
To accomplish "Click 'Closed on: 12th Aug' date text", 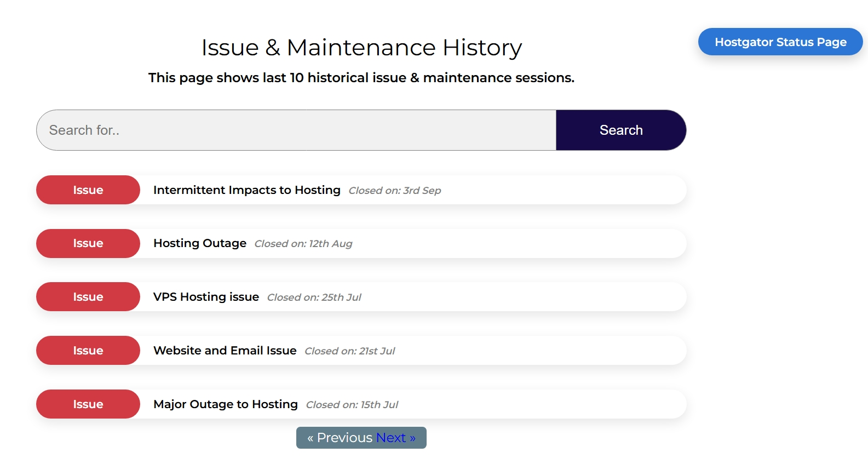I will pyautogui.click(x=303, y=244).
